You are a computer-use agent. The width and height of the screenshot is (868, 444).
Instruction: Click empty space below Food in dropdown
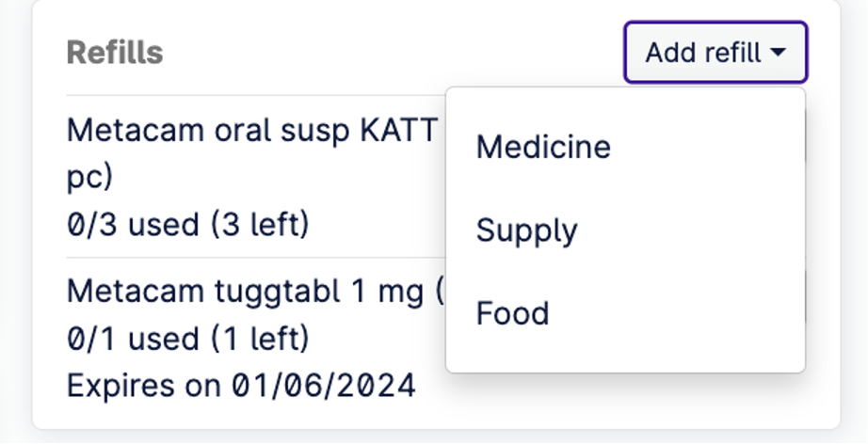(x=625, y=354)
